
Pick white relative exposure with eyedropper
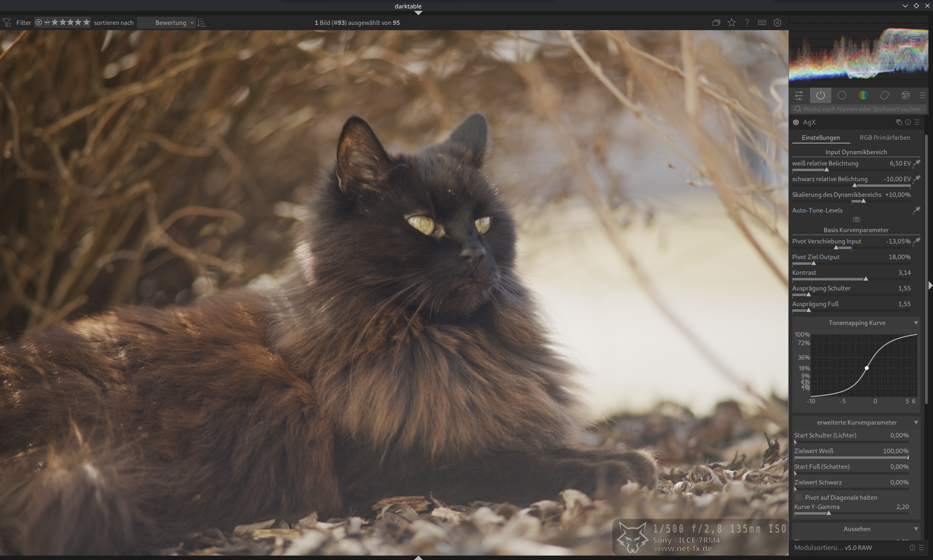[x=917, y=164]
